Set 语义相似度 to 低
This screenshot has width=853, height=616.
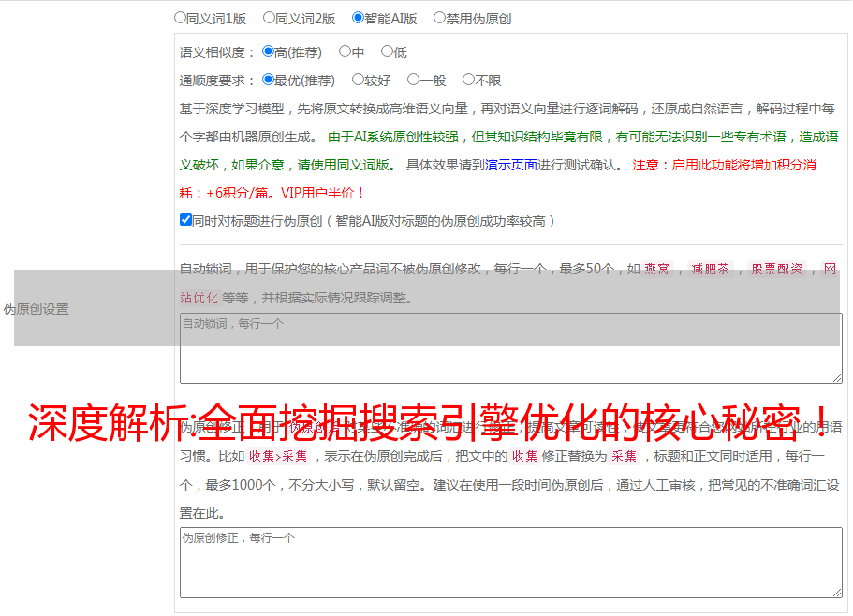tap(387, 51)
